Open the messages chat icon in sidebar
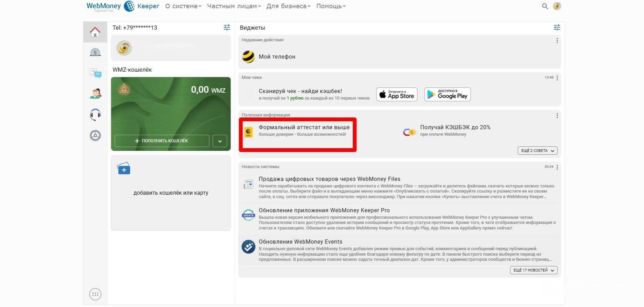 (95, 73)
